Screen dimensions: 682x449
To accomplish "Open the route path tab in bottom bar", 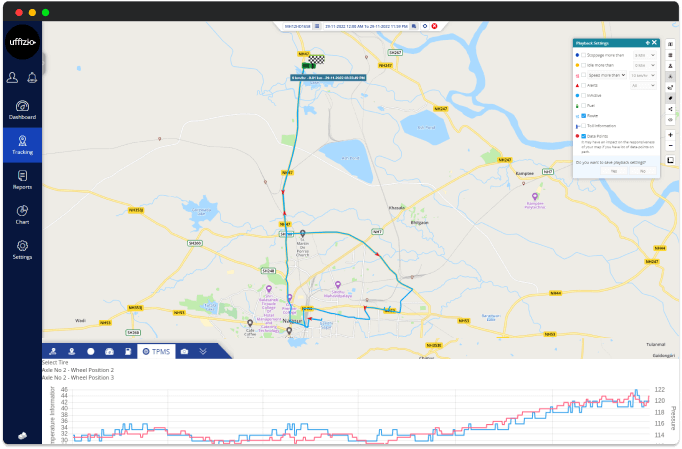I will pyautogui.click(x=53, y=352).
